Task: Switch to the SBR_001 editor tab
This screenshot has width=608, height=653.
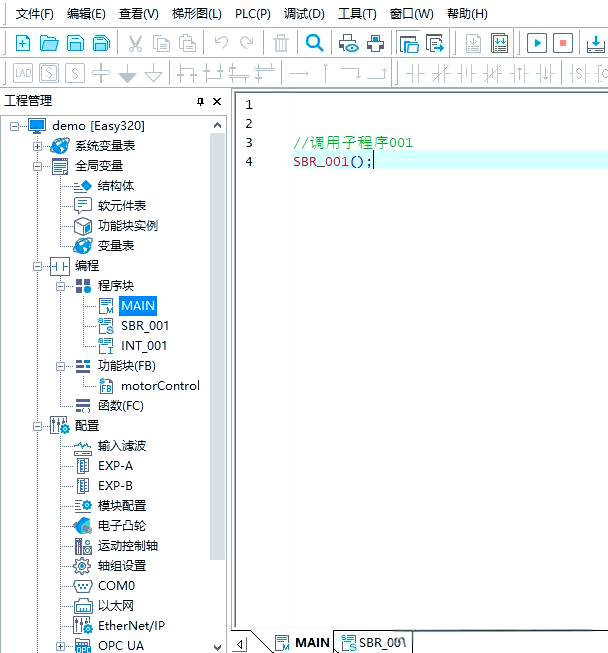Action: click(x=373, y=643)
